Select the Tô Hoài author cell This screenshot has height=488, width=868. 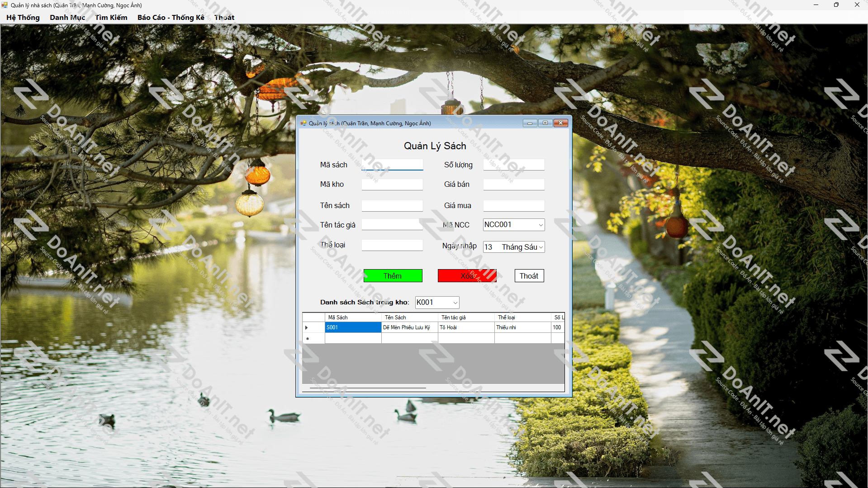click(x=466, y=327)
